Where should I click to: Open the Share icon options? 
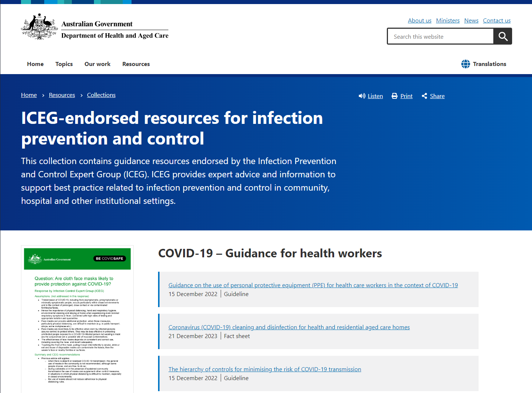coord(424,96)
